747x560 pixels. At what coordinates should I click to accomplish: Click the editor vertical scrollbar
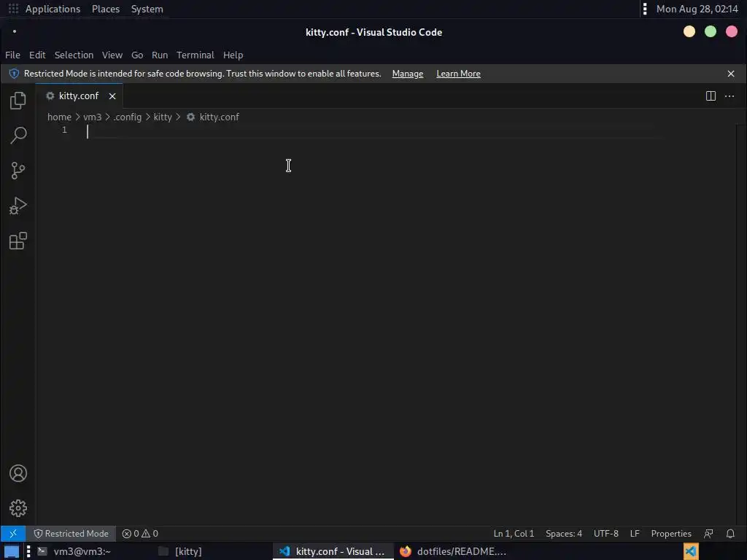coord(741,324)
